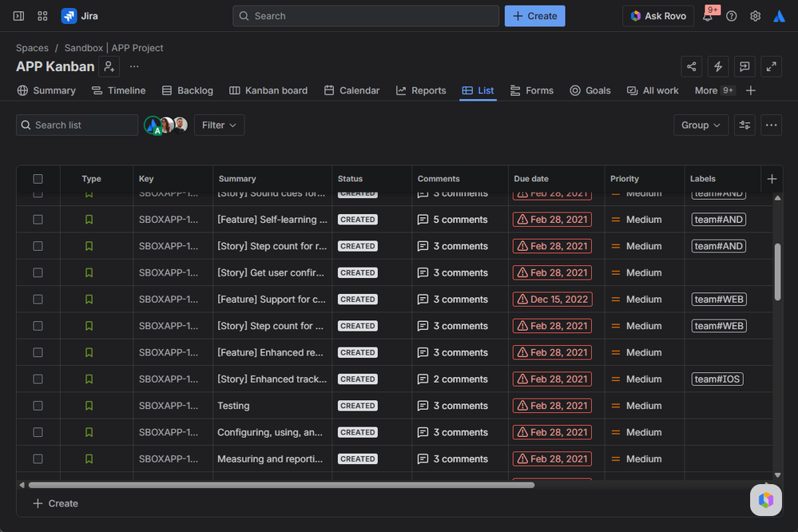Click the vertical scrollbar thumb

point(777,272)
